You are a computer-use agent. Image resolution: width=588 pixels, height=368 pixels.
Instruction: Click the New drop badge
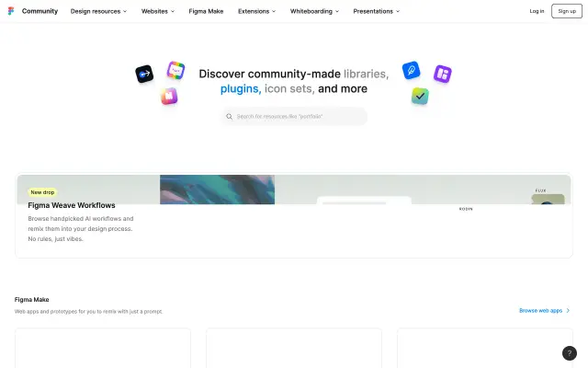pos(42,192)
